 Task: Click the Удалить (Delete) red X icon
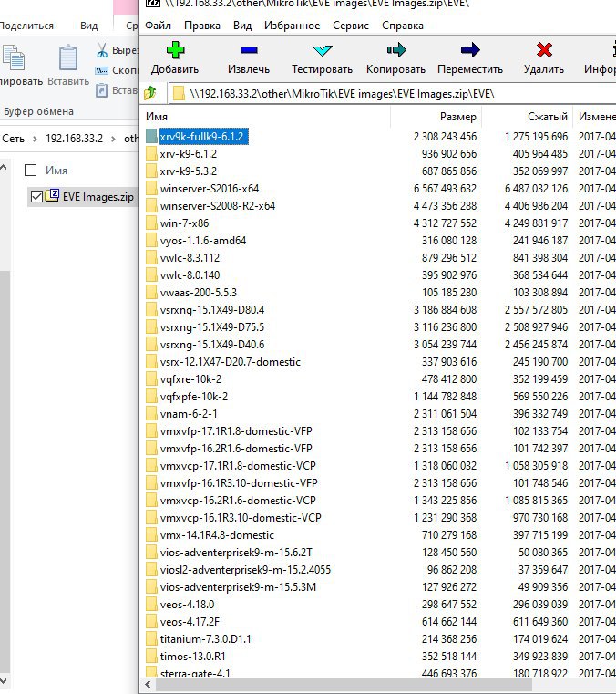pos(544,50)
